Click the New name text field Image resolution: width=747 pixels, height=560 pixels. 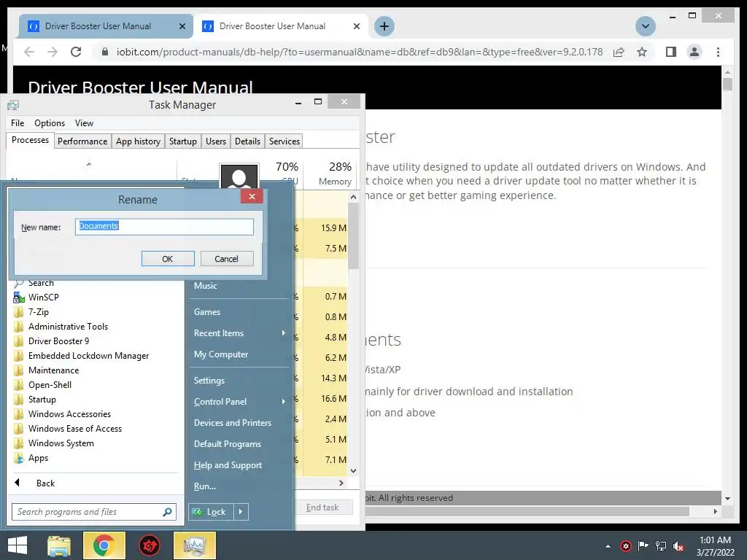[164, 227]
